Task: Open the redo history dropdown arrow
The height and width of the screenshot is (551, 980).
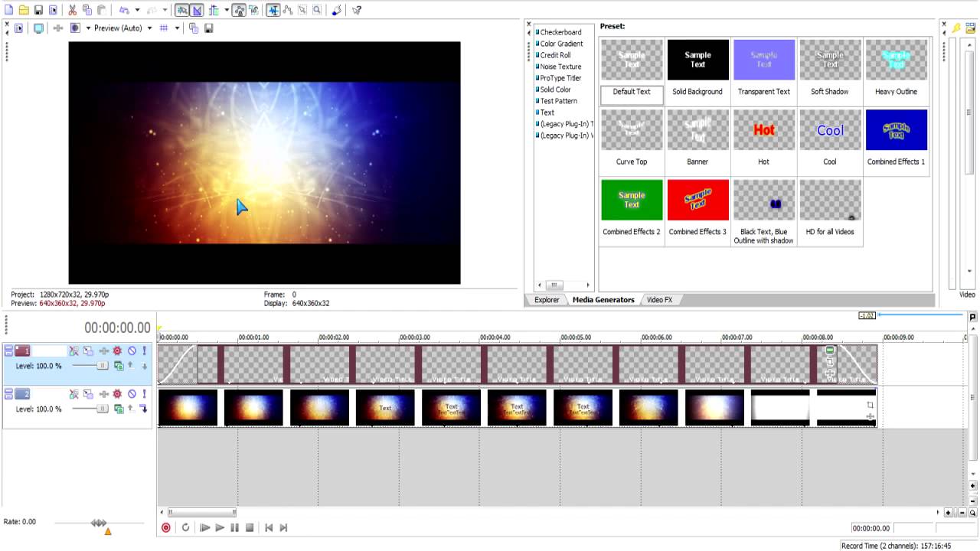Action: tap(163, 10)
